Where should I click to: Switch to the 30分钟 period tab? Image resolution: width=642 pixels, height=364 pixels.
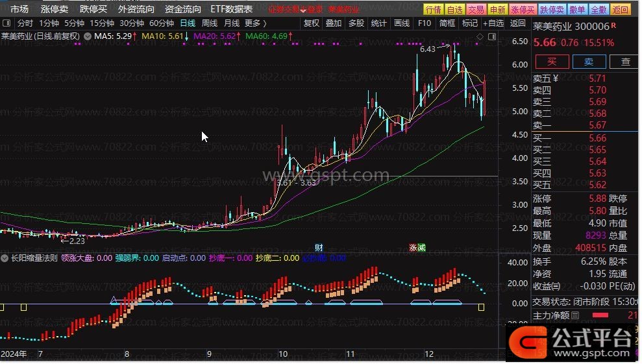coord(132,23)
